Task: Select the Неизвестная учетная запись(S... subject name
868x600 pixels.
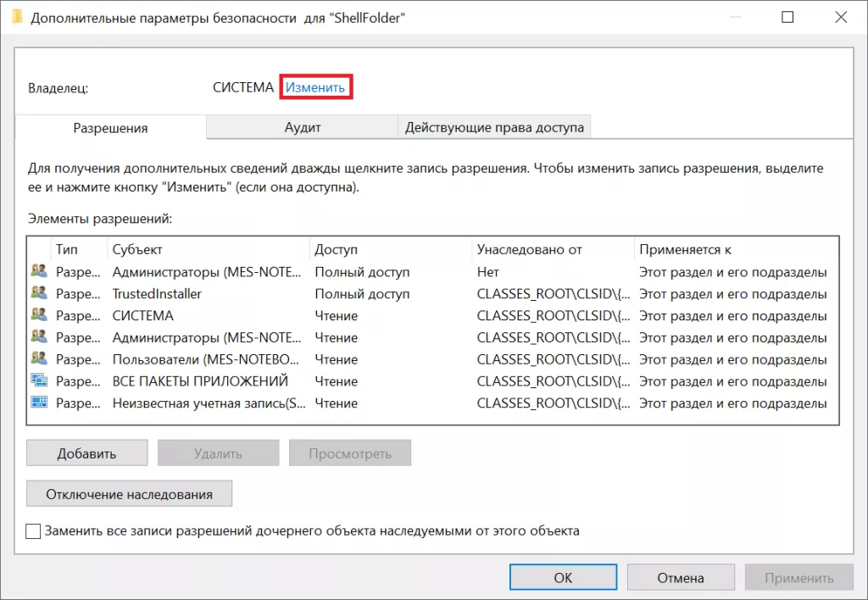Action: tap(209, 403)
